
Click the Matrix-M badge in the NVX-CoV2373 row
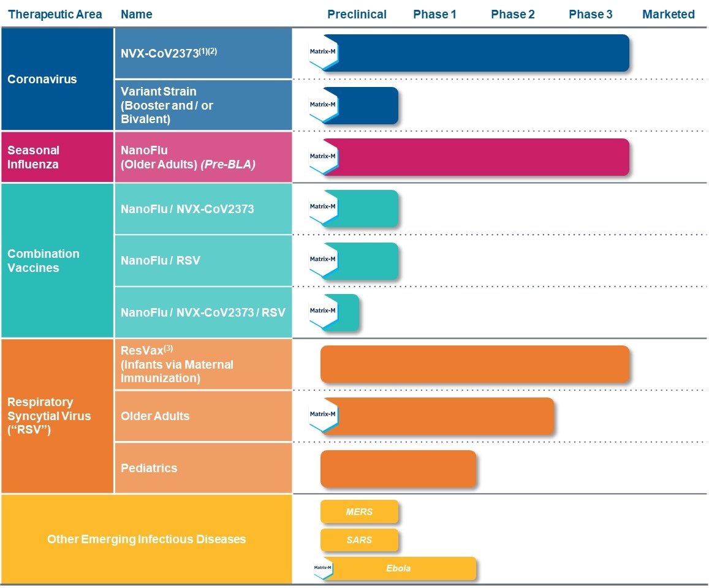(x=322, y=53)
